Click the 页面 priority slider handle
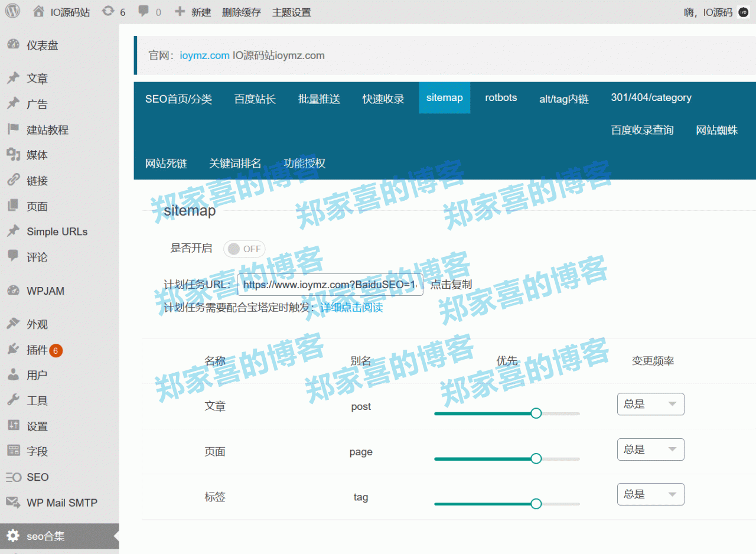The height and width of the screenshot is (554, 756). (536, 458)
